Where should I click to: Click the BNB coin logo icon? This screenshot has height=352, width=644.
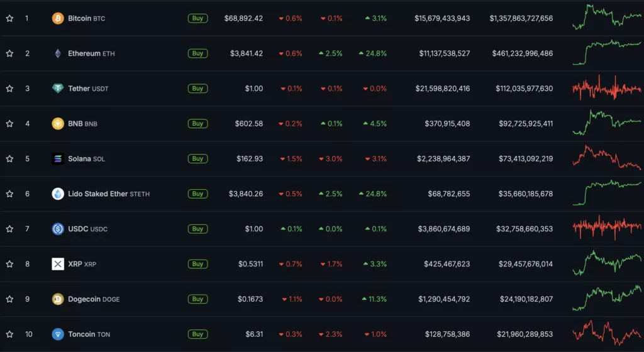tap(58, 123)
